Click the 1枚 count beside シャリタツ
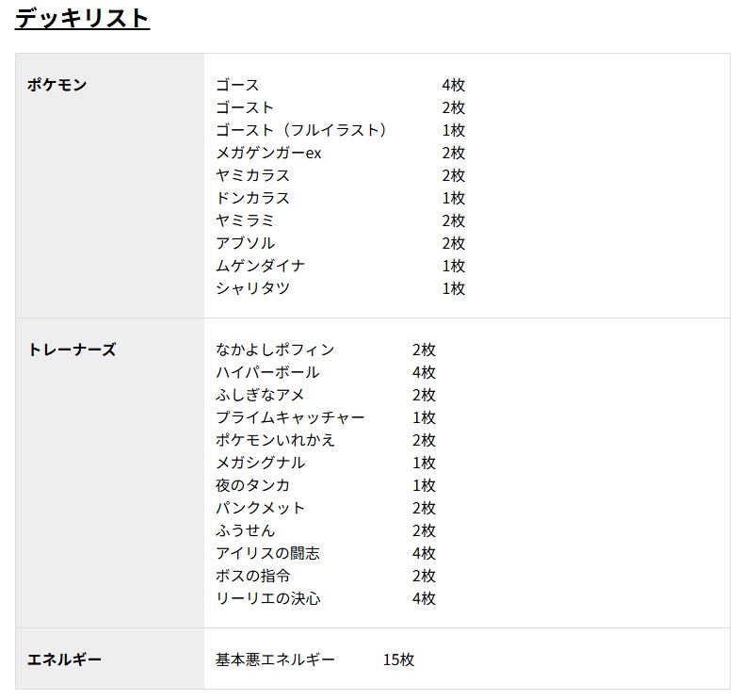 [x=454, y=288]
